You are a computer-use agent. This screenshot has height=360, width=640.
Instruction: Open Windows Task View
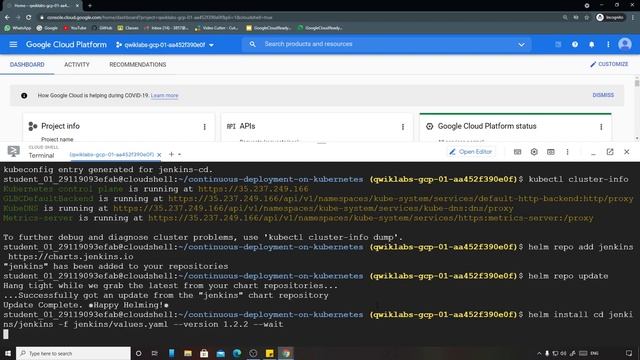[155, 353]
